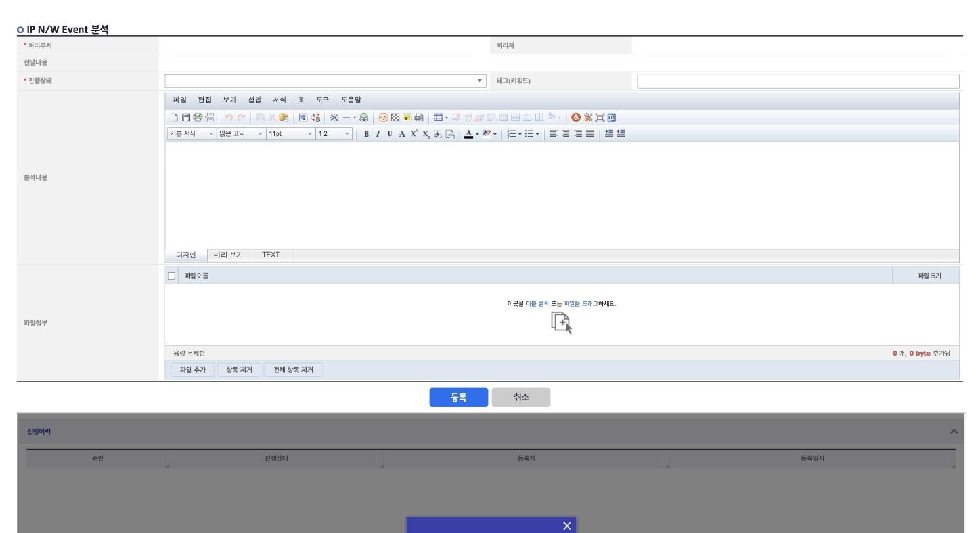Screen dimensions: 980x533
Task: Pick text highlight background color
Action: tap(487, 134)
